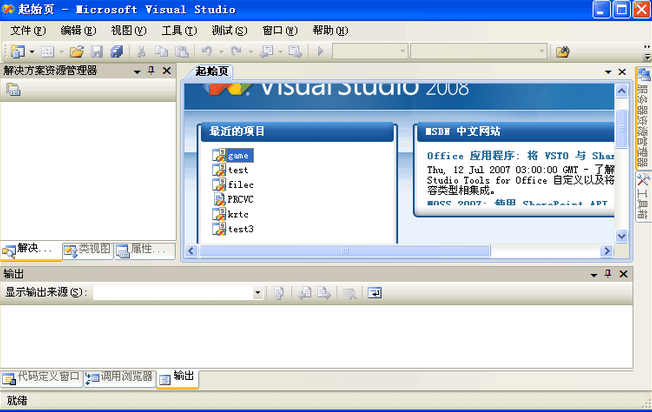The width and height of the screenshot is (652, 412).
Task: Open recent project kztc
Action: [230, 215]
